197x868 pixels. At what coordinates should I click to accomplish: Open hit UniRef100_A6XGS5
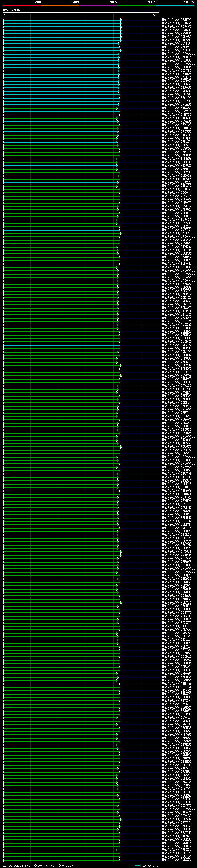tap(177, 23)
